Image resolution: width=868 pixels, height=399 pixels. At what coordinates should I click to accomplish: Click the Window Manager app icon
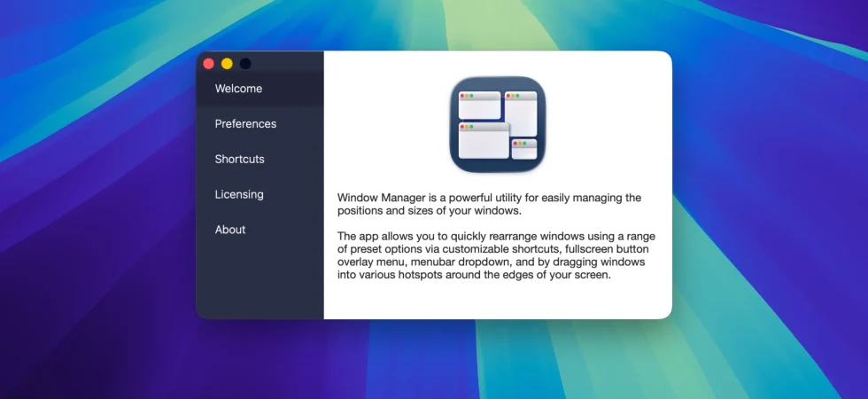498,124
